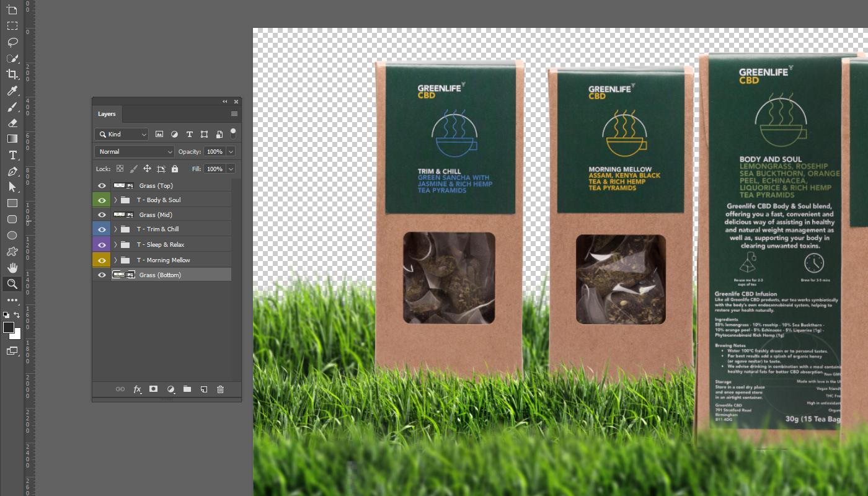868x496 pixels.
Task: Select the Quick Selection tool
Action: [12, 58]
